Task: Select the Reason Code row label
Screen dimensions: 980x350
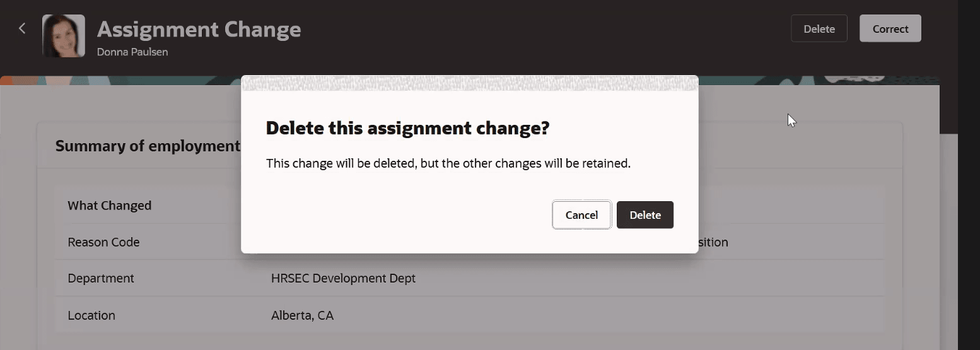Action: (x=103, y=242)
